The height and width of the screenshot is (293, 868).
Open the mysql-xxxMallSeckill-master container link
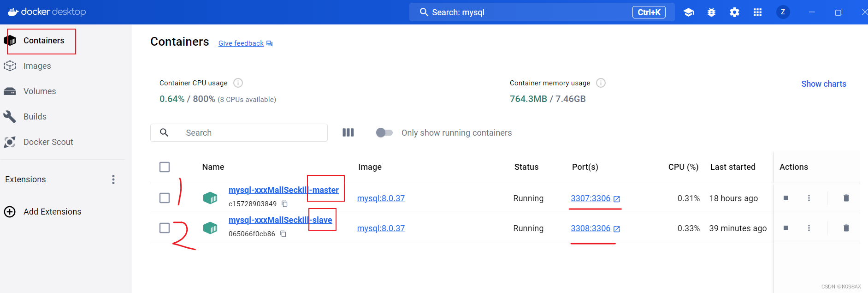[x=283, y=190]
